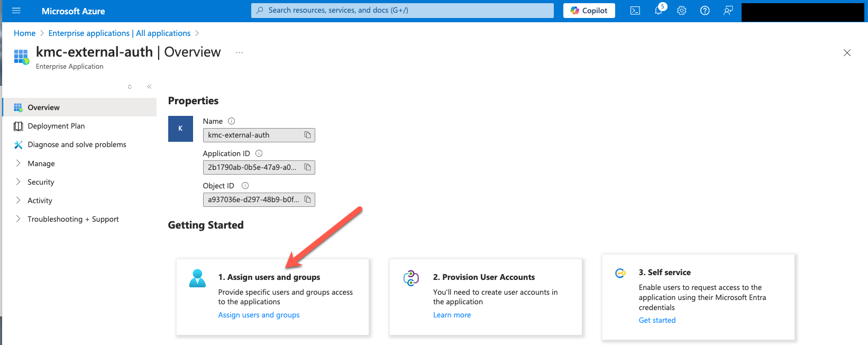The image size is (868, 345).
Task: Launch Copilot from the header
Action: click(x=589, y=11)
